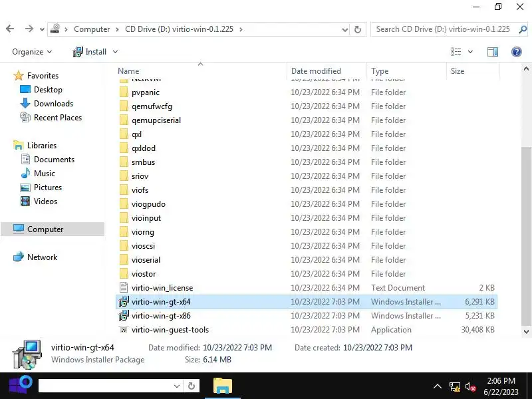532x399 pixels.
Task: Change view using the view icon
Action: point(456,52)
